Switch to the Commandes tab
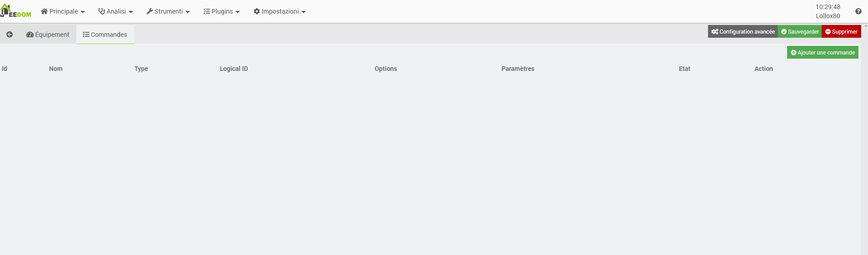This screenshot has height=255, width=868. [x=105, y=35]
